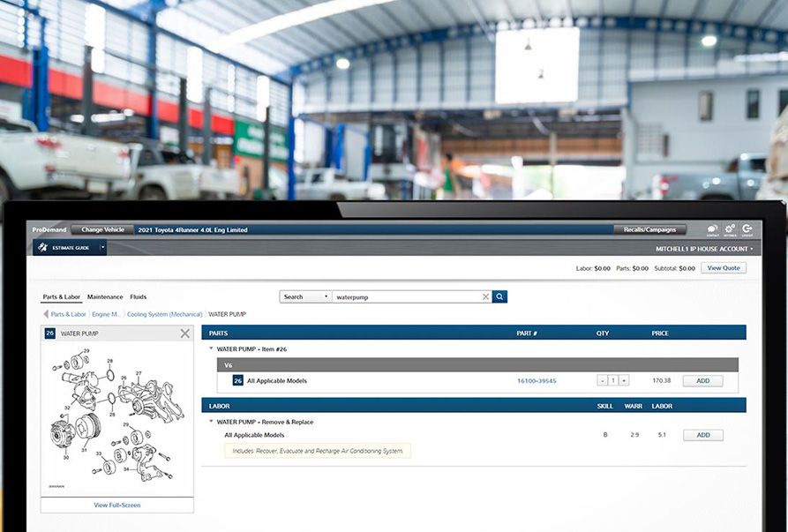Decrease water pump quantity with minus

tap(602, 380)
